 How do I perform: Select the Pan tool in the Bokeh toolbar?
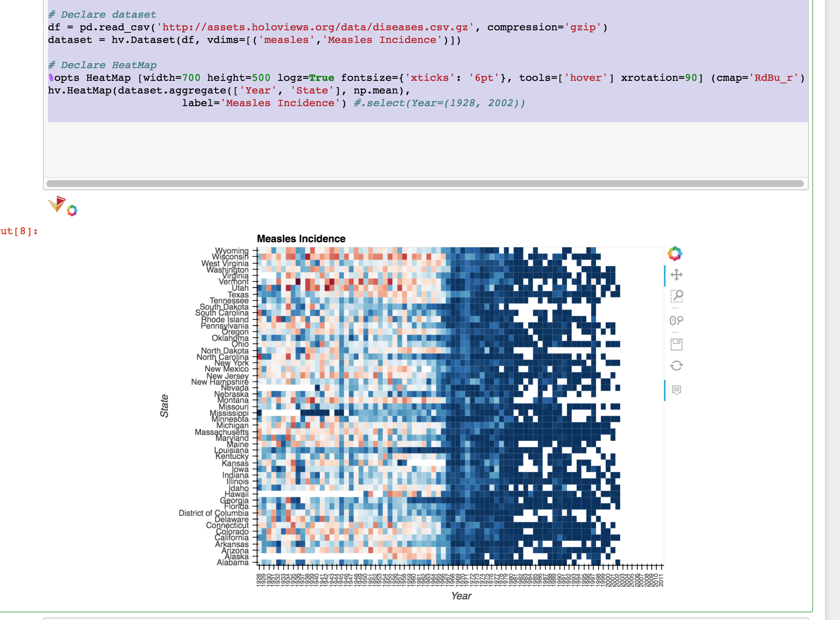tap(677, 275)
